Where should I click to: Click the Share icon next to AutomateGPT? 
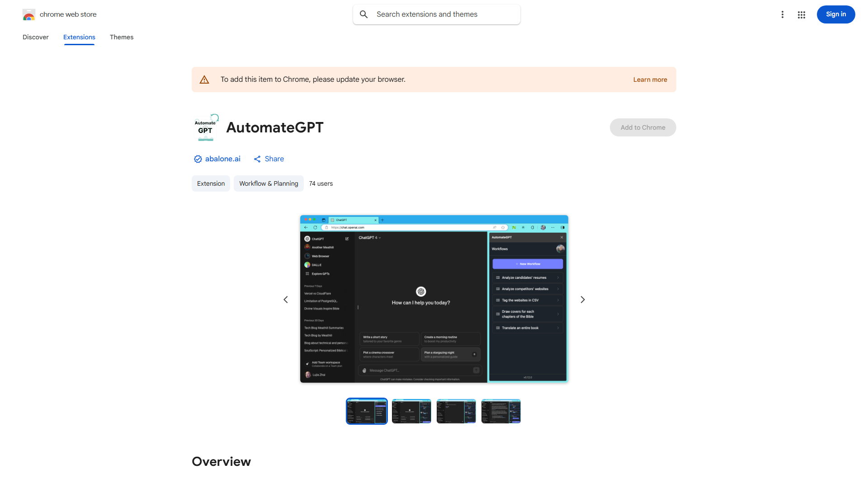click(257, 159)
